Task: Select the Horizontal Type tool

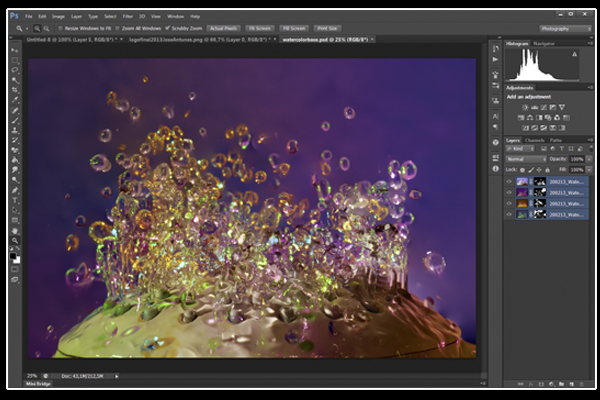Action: tap(15, 200)
